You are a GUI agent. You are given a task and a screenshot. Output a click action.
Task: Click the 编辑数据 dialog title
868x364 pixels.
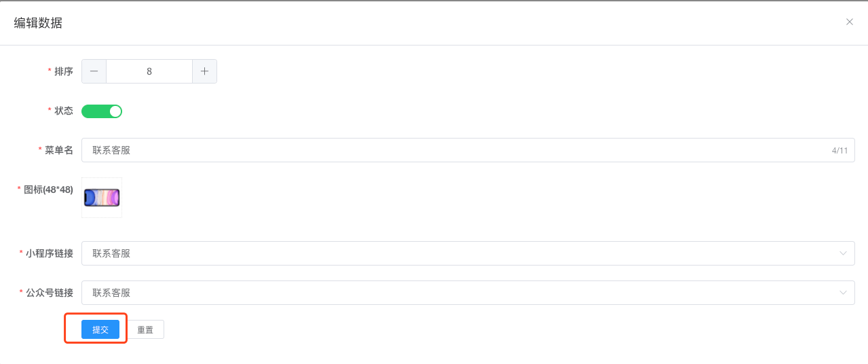(38, 23)
